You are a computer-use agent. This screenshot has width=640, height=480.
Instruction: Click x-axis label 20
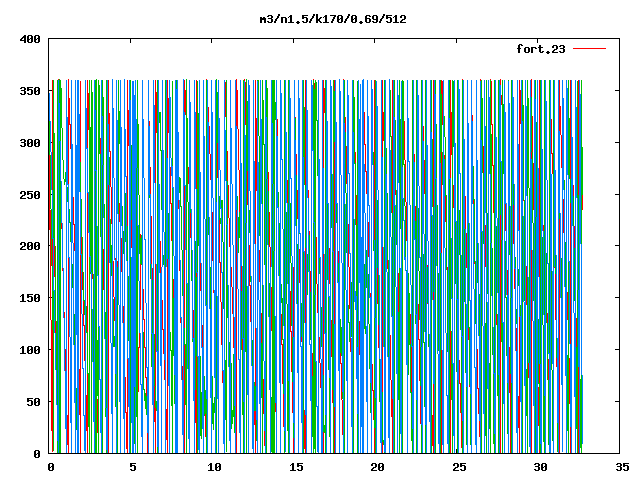(x=378, y=467)
